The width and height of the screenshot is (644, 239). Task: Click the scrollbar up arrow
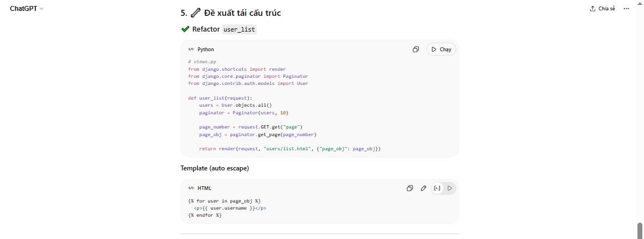tap(640, 3)
